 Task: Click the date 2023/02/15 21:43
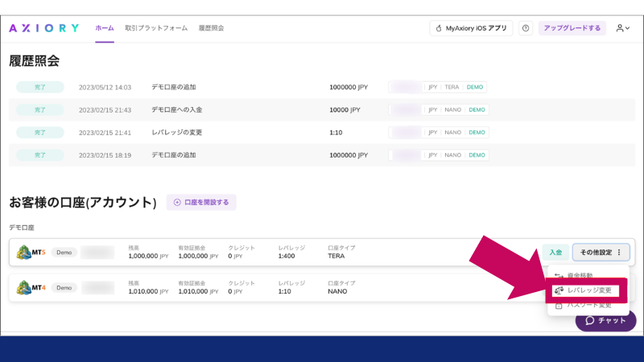click(x=105, y=110)
